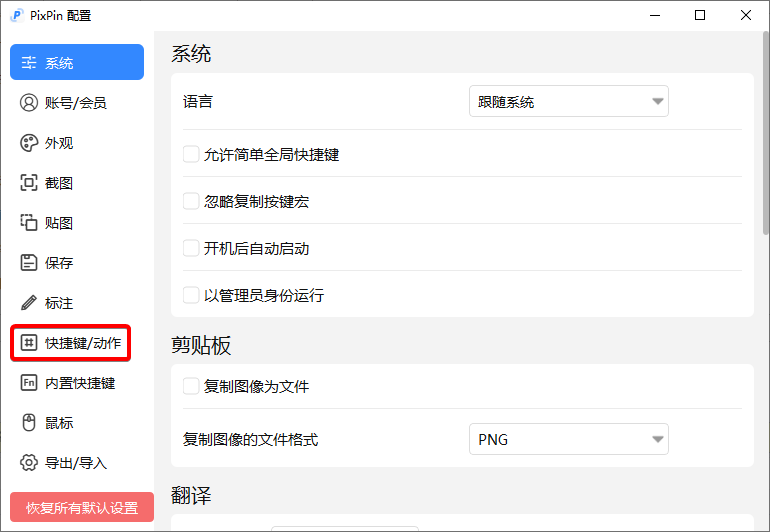Screen dimensions: 770x532
Task: Minimize the PixPin 配置 window
Action: point(655,15)
